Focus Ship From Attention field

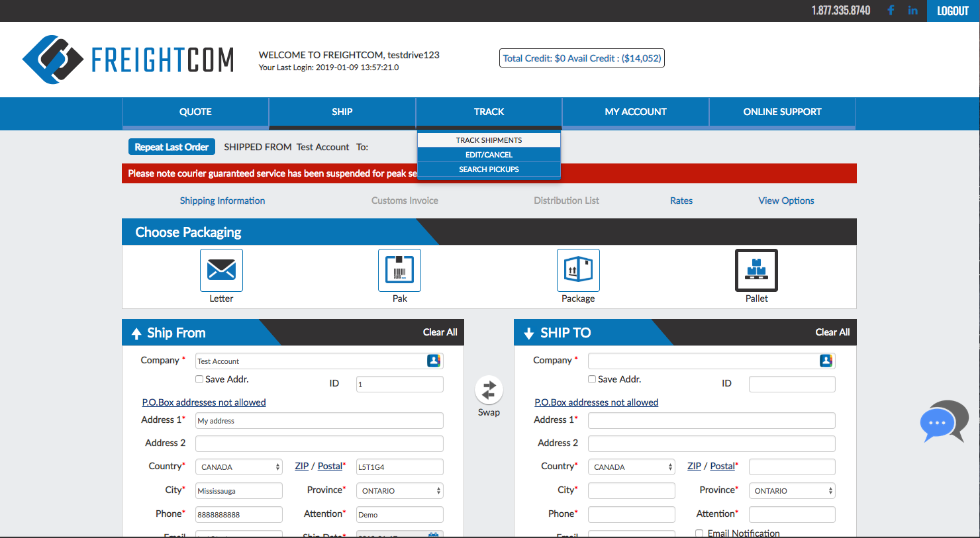(x=400, y=515)
